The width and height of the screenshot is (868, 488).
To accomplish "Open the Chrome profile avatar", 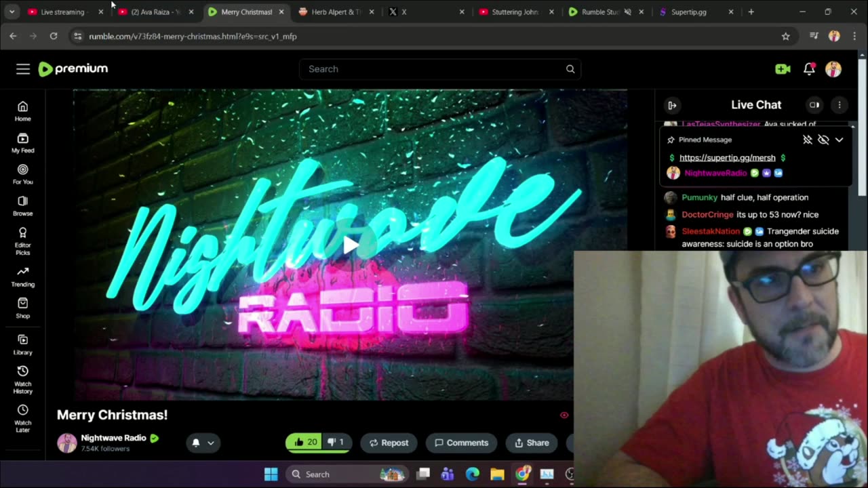I will [834, 37].
